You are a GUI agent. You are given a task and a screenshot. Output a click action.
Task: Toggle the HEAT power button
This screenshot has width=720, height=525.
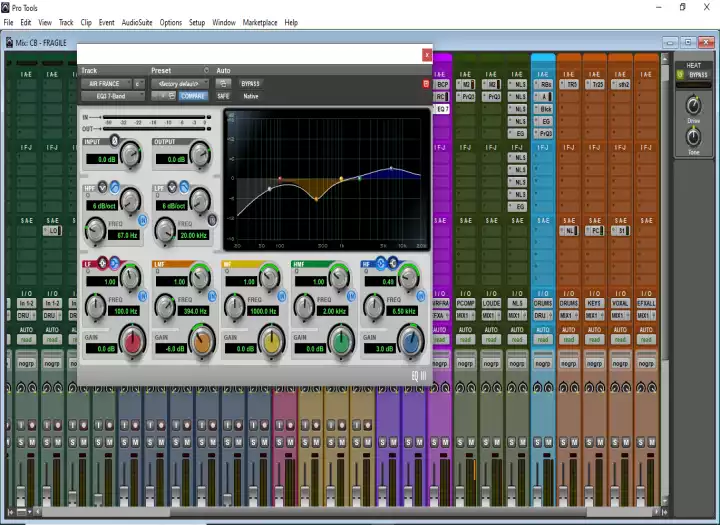681,75
